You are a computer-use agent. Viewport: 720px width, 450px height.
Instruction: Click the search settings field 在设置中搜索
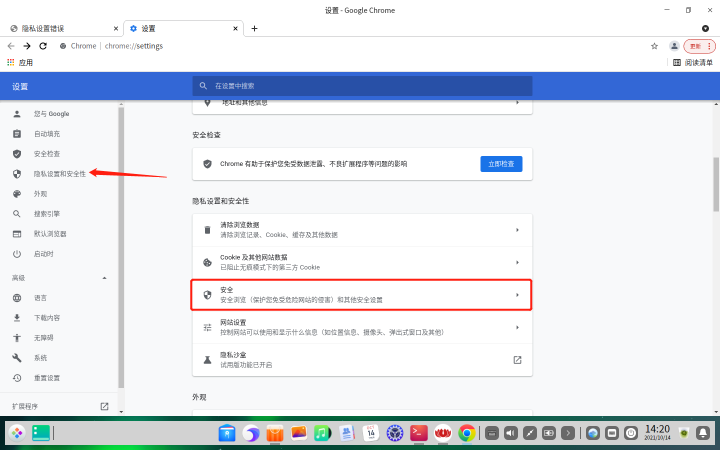(362, 86)
